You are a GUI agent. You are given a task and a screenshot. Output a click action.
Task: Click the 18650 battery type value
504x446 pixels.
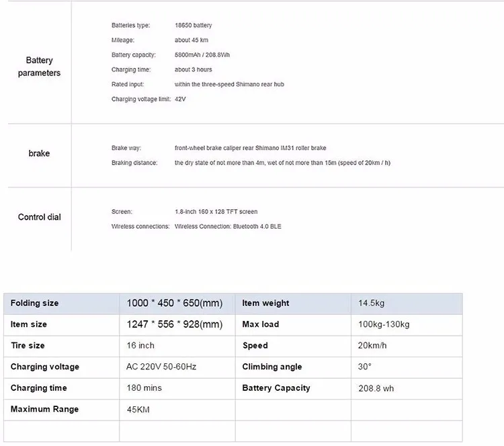[x=193, y=26]
